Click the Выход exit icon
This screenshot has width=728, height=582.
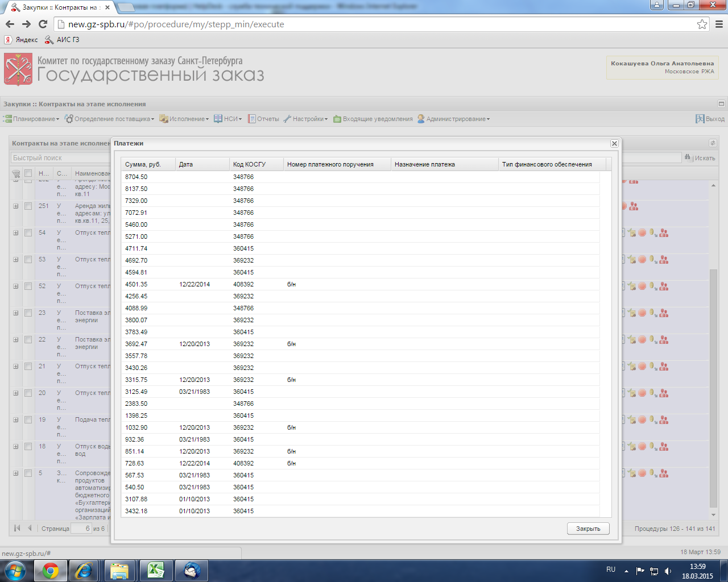(x=700, y=119)
